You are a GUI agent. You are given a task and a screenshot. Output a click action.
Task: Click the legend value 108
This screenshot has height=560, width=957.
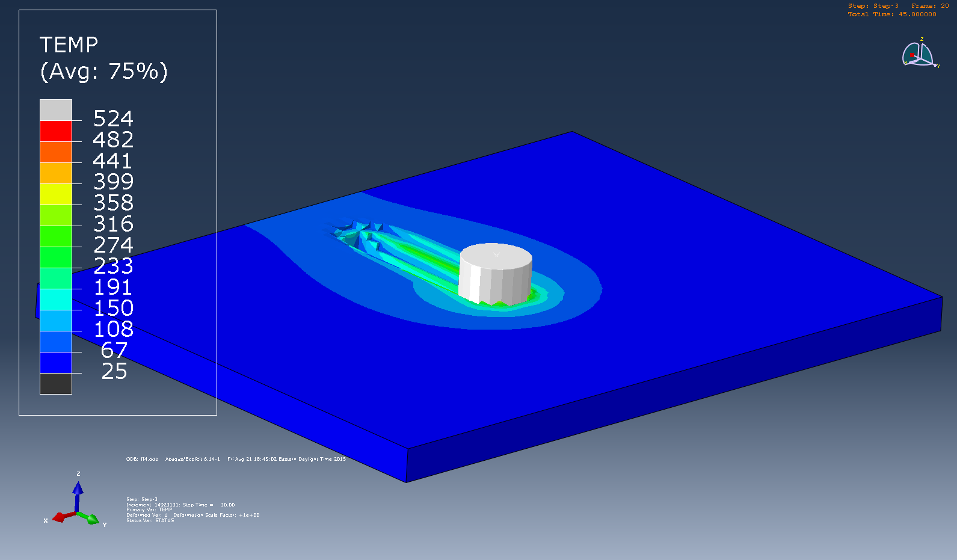[113, 329]
